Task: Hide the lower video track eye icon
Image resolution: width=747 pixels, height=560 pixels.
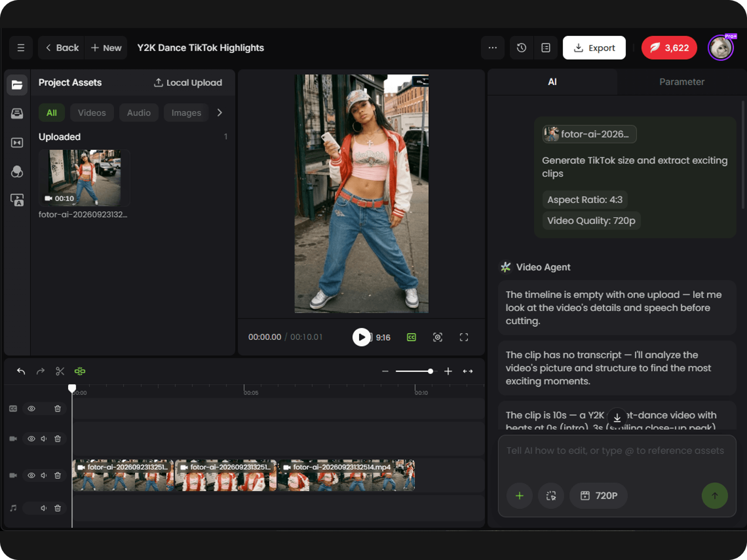Action: coord(31,475)
